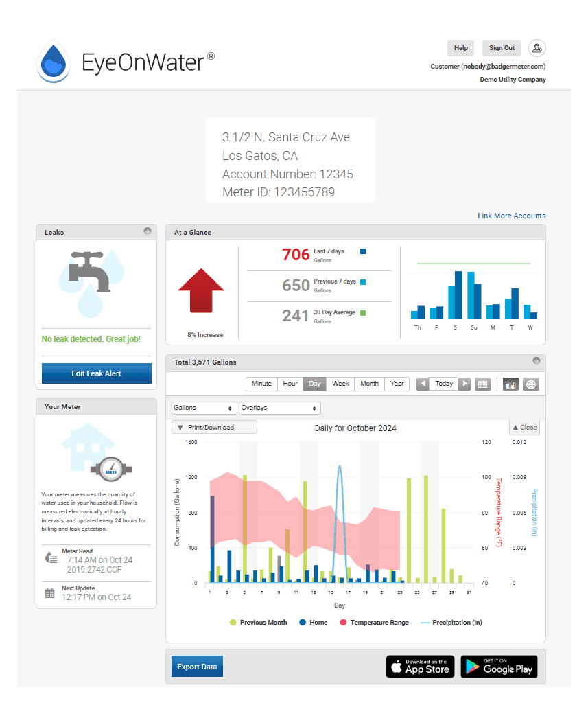This screenshot has height=727, width=588.
Task: Click the 'Account Number: 12345' line
Action: coord(287,174)
